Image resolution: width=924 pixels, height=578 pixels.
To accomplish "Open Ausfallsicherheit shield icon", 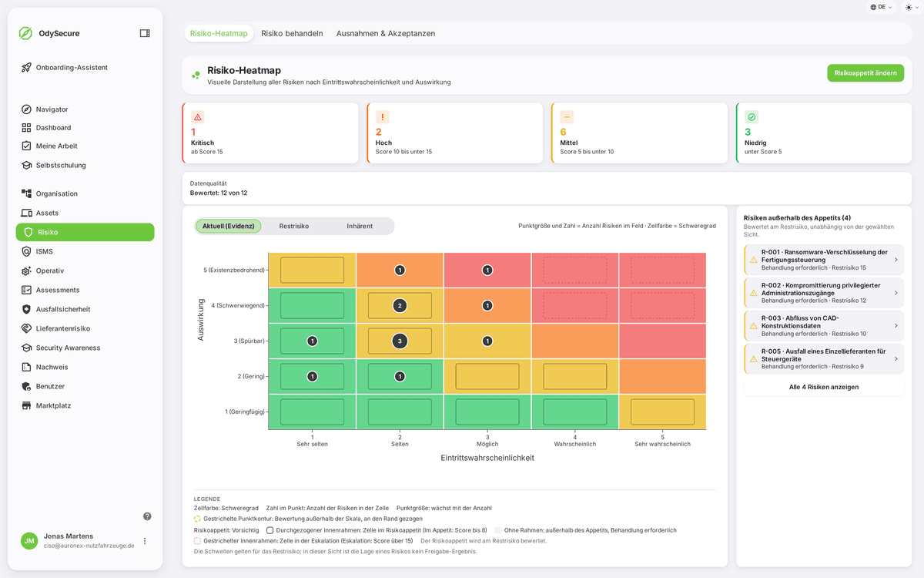I will 26,309.
